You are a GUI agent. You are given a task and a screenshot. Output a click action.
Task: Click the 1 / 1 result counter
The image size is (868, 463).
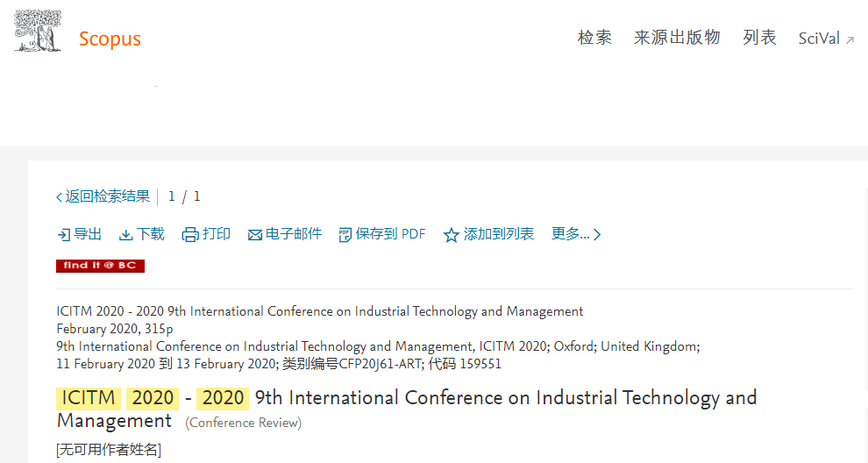click(184, 196)
